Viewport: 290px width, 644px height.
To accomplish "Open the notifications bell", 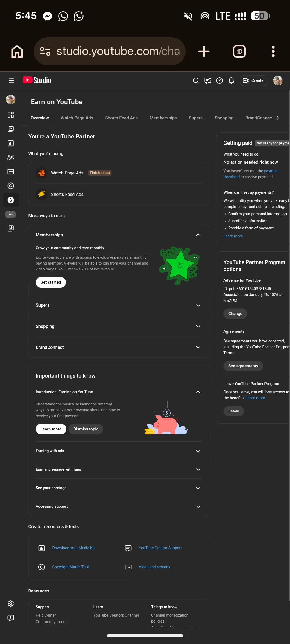I will (231, 80).
